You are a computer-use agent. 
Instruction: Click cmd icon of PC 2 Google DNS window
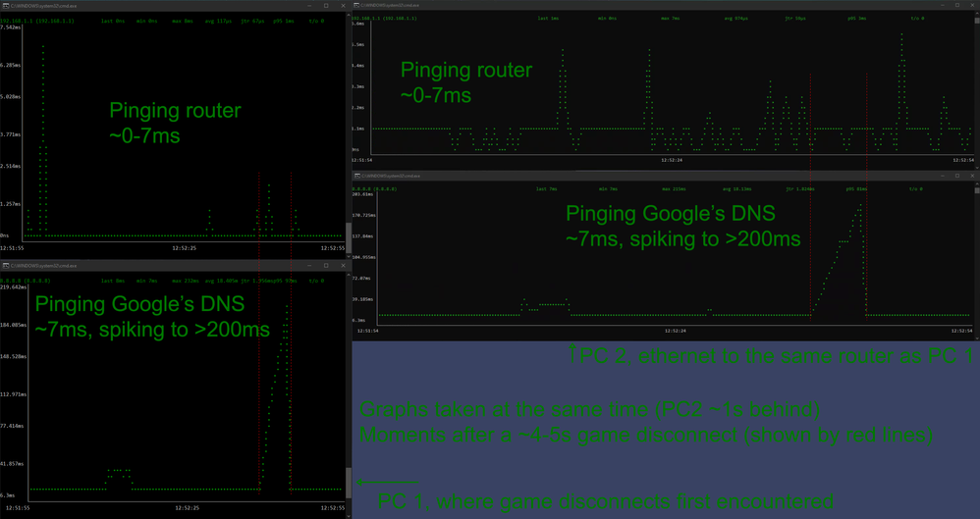(357, 174)
